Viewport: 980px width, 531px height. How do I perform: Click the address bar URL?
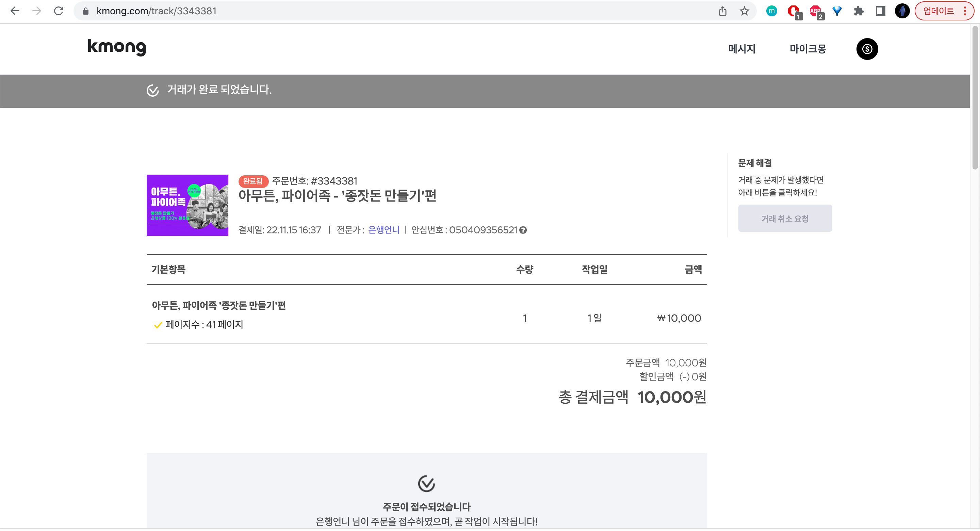156,11
